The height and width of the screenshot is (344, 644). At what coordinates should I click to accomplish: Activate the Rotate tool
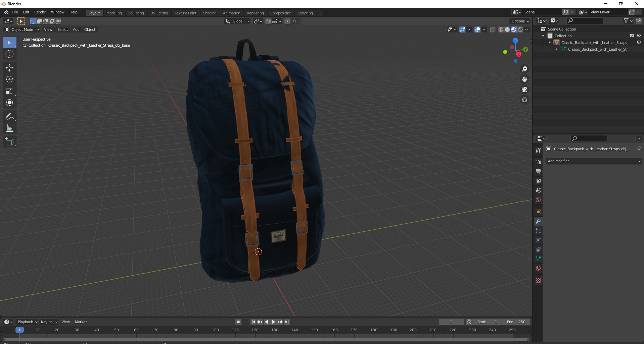[9, 79]
